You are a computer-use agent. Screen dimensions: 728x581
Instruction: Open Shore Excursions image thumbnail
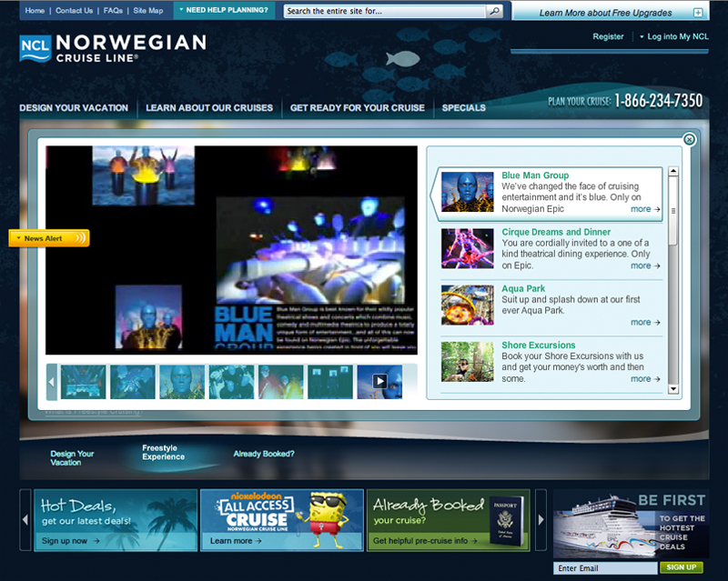pos(467,362)
